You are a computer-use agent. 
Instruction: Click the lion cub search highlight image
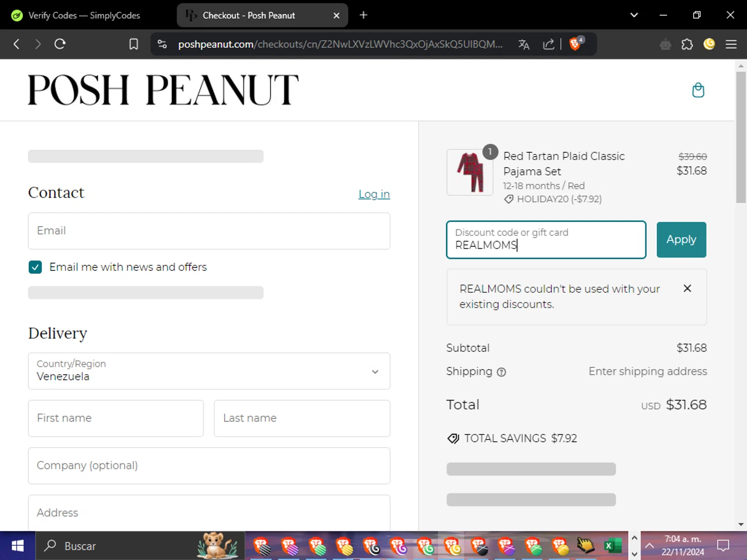217,546
